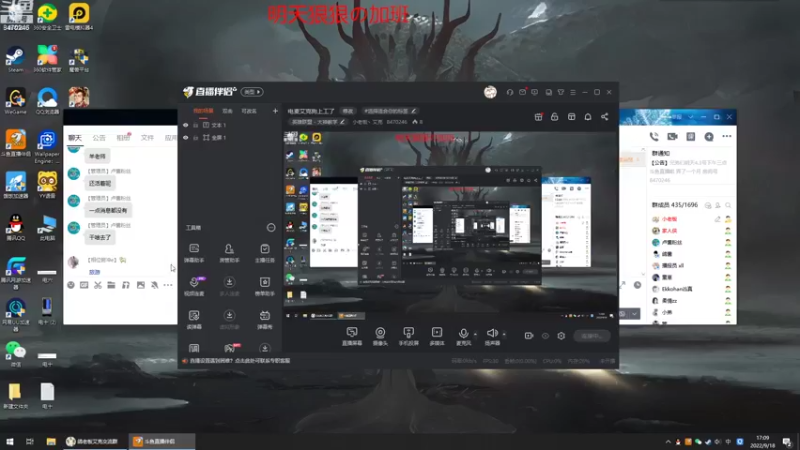Hide the 全屏1 layer with eye icon
Screen dimensions: 800x450
186,138
